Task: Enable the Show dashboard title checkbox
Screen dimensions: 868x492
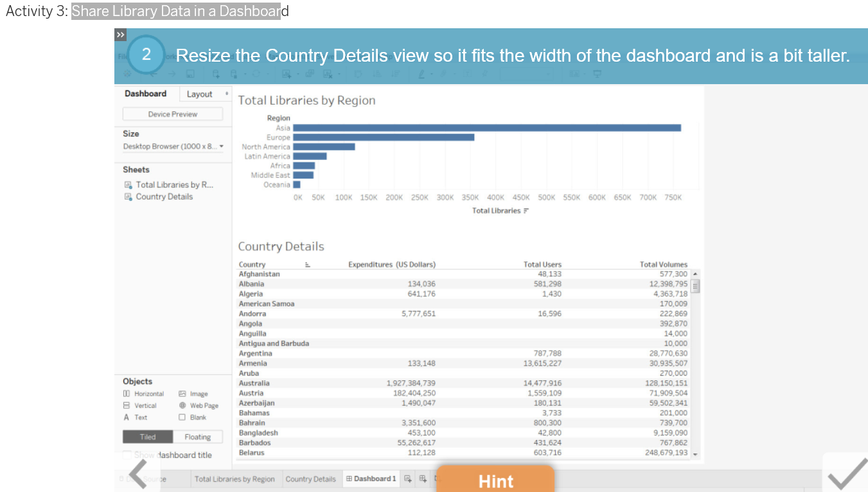Action: tap(127, 455)
